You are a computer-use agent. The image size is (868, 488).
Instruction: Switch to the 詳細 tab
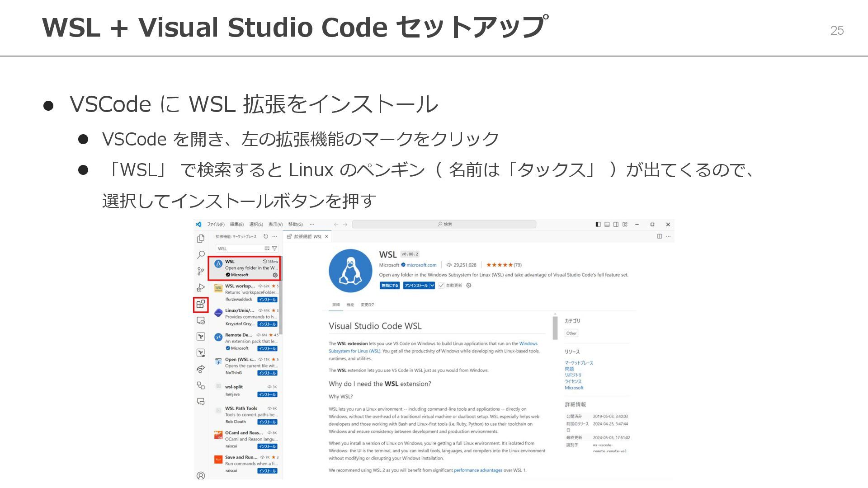click(x=336, y=305)
